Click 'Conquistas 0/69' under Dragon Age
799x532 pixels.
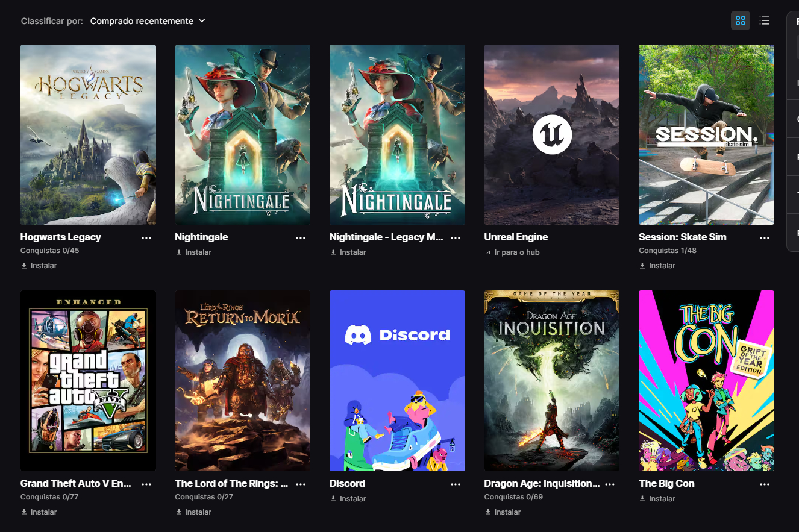pyautogui.click(x=513, y=497)
